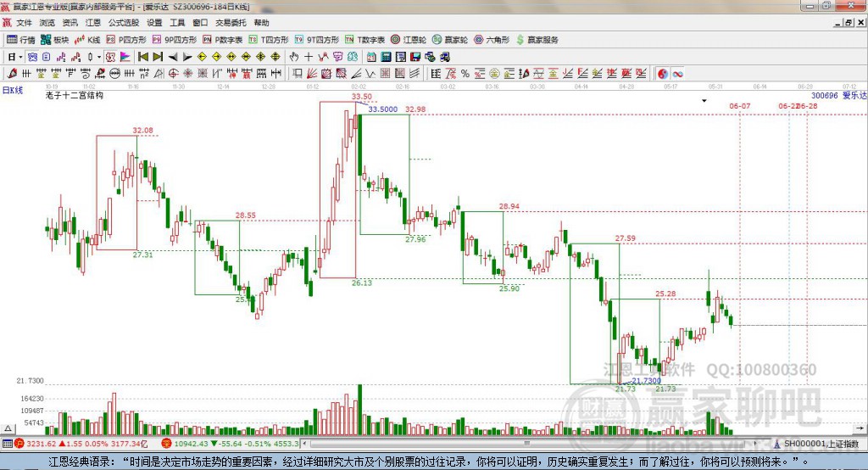Image resolution: width=868 pixels, height=470 pixels.
Task: Open the 板块 sectors view
Action: (x=55, y=40)
